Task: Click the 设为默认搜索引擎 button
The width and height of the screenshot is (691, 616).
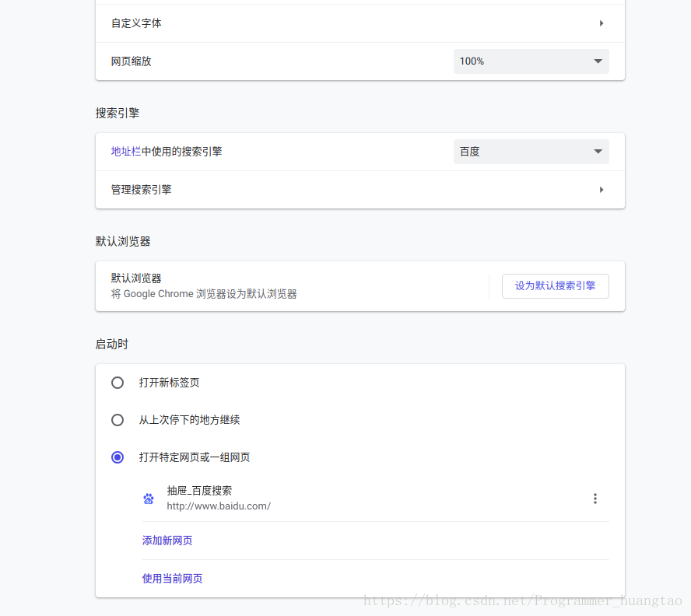Action: pos(556,286)
